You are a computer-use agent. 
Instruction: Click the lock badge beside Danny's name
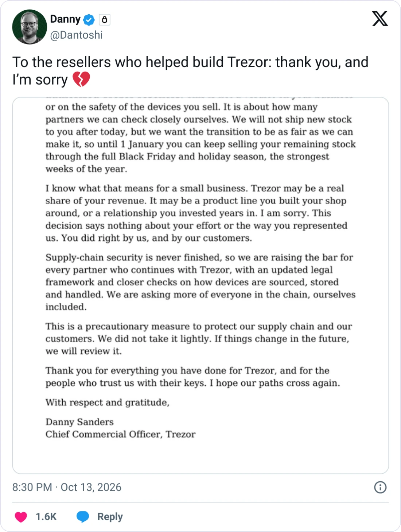pos(105,19)
